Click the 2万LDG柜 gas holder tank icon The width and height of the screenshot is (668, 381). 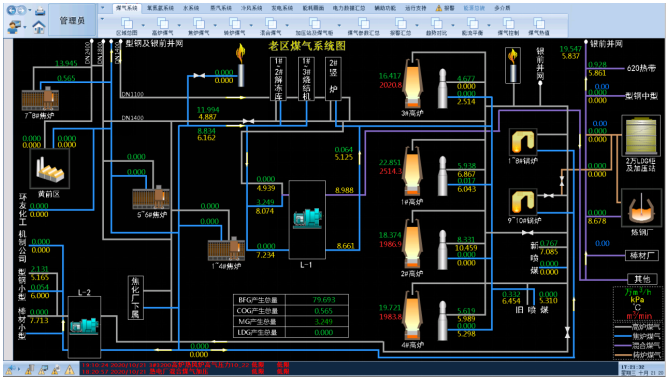(640, 136)
